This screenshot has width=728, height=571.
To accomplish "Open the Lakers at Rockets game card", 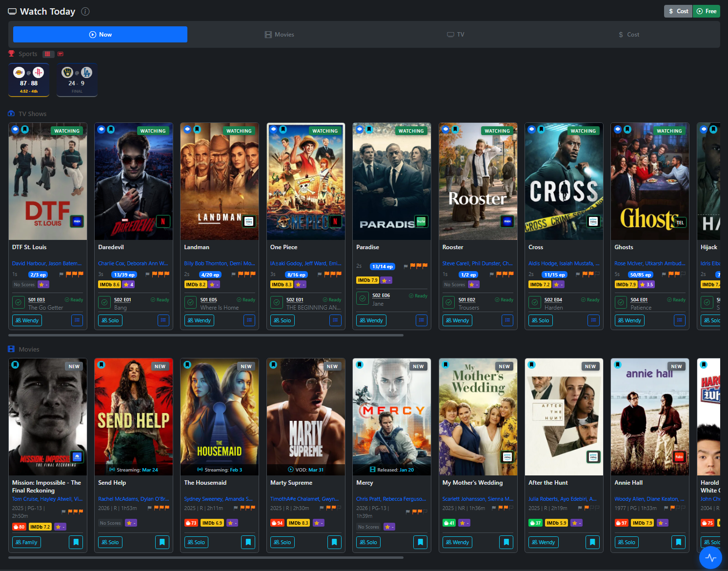I will (x=29, y=80).
